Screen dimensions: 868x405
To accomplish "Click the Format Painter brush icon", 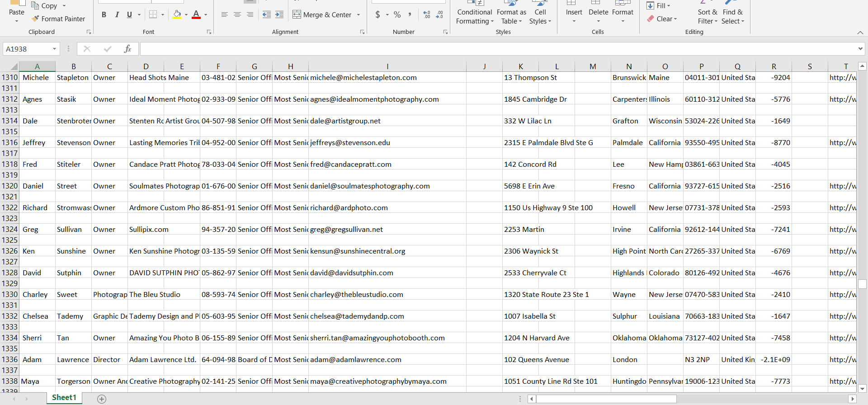I will coord(36,19).
